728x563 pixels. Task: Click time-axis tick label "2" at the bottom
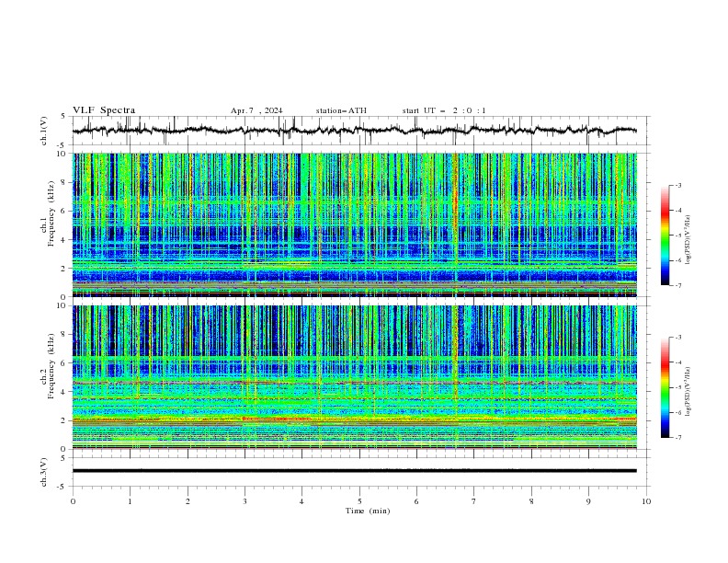(188, 501)
